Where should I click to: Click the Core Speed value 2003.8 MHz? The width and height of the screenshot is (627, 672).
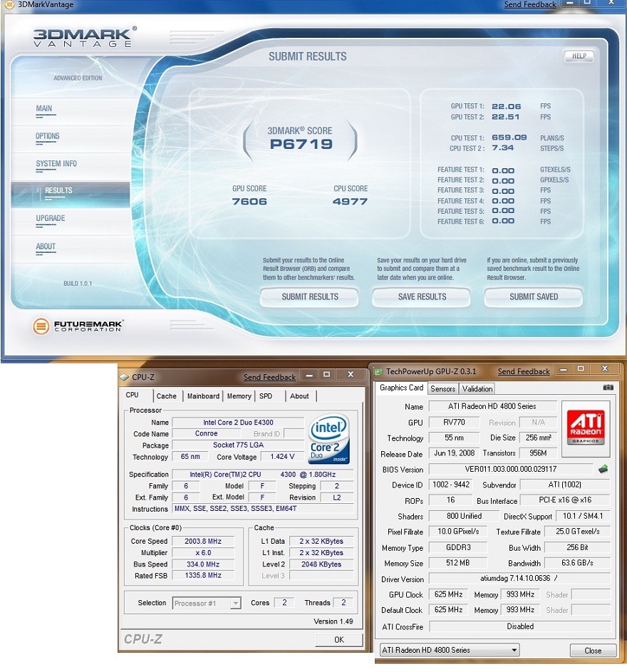(203, 542)
